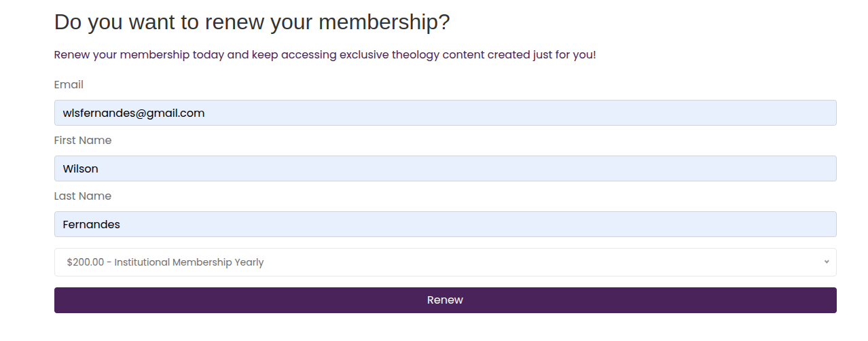Click the small chevron arrow of membership select
Viewport: 868px width, 341px height.
(826, 262)
